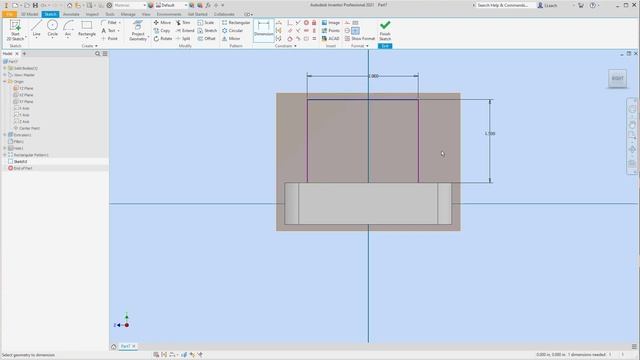Switch to Annotate tab
Screen dimensions: 640x360
[71, 14]
